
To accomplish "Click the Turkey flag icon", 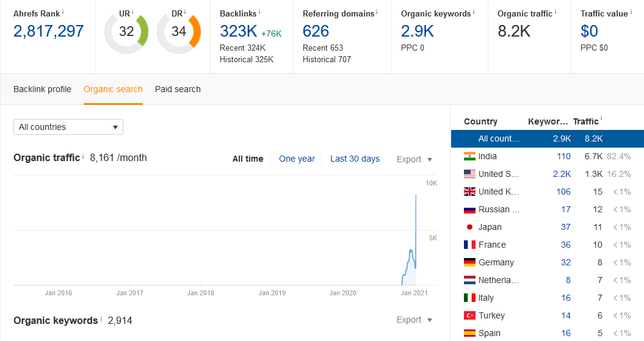I will coord(469,315).
